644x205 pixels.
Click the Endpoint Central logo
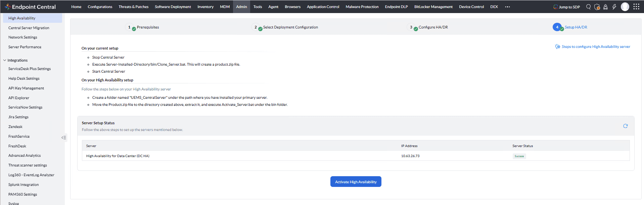(30, 7)
